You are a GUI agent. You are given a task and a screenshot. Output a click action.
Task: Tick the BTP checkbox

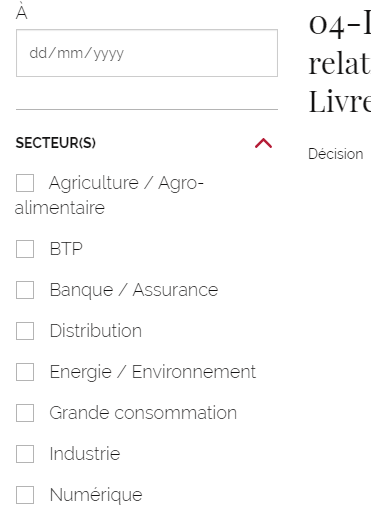(25, 249)
